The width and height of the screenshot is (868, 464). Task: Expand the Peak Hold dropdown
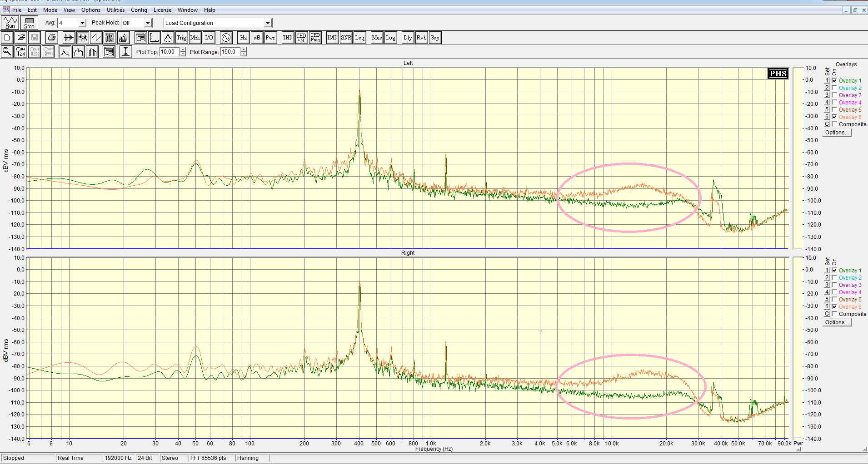[148, 23]
